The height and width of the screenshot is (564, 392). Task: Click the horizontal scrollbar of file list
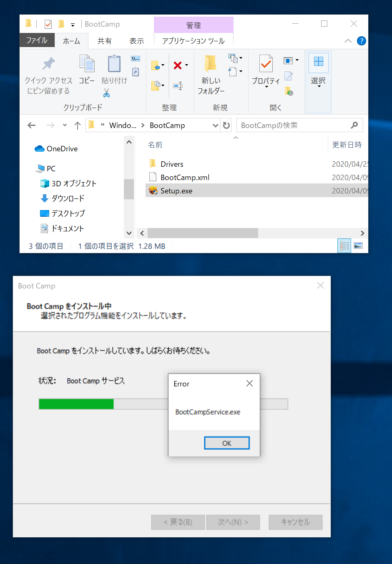coord(203,233)
